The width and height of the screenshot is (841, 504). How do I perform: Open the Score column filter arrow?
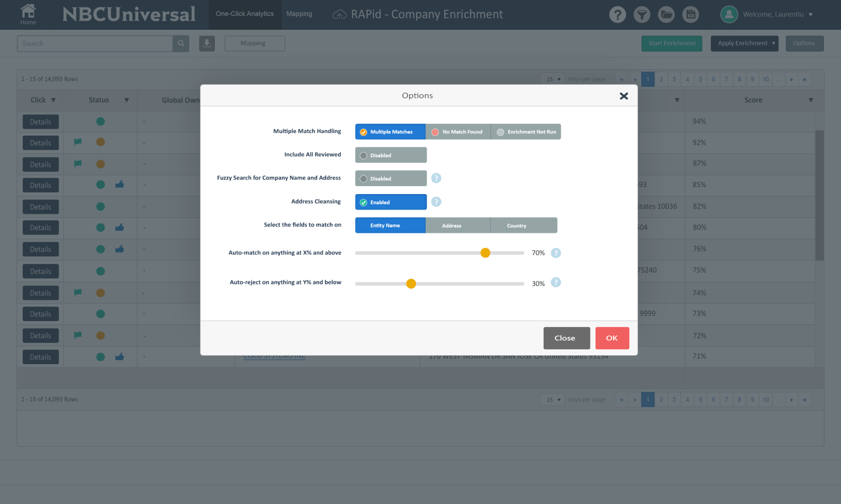pyautogui.click(x=811, y=100)
